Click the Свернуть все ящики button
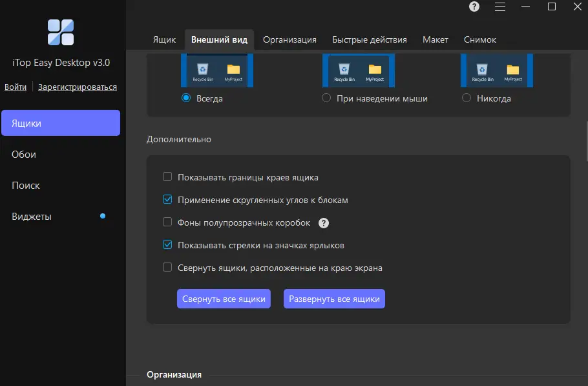588x386 pixels. point(224,299)
